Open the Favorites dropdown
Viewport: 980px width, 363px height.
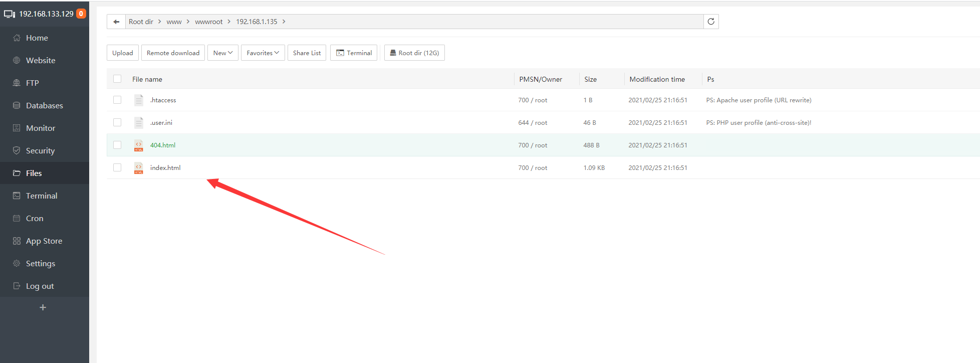[263, 53]
